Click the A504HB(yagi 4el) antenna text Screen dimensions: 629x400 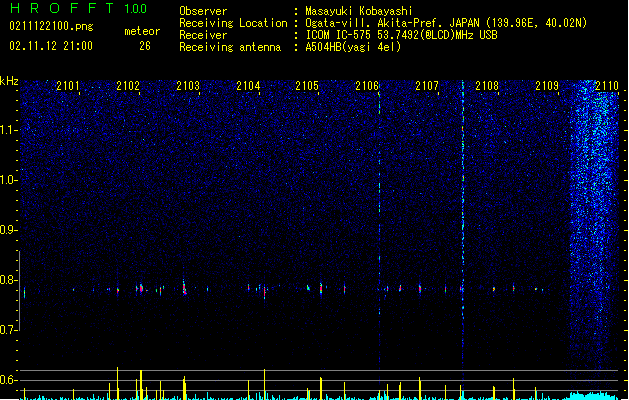353,47
